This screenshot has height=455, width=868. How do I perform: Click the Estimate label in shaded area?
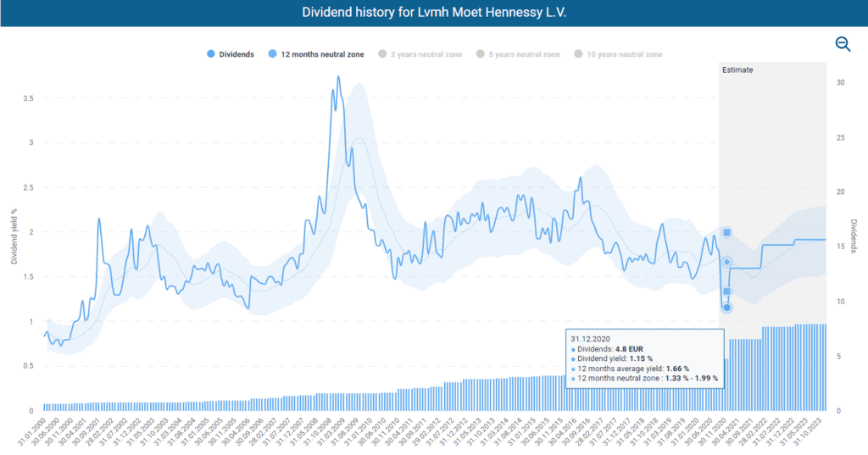point(737,69)
